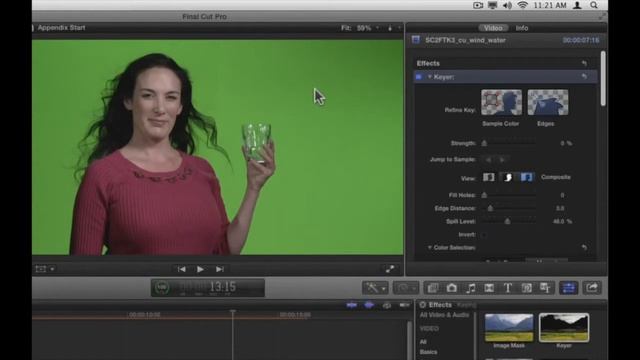Switch Keyer view to Composite icon
The width and height of the screenshot is (640, 360).
click(x=527, y=177)
